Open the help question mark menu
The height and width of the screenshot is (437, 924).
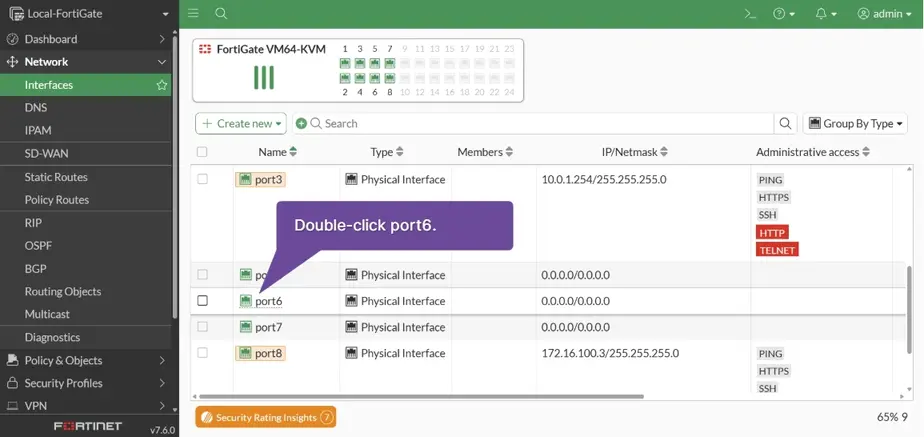[784, 14]
